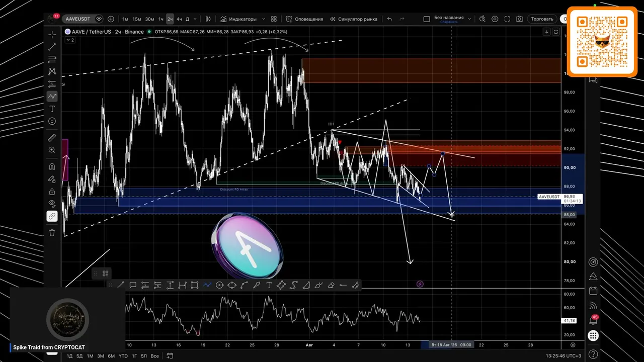Take a chart snapshot with camera icon
644x362 pixels.
(519, 19)
